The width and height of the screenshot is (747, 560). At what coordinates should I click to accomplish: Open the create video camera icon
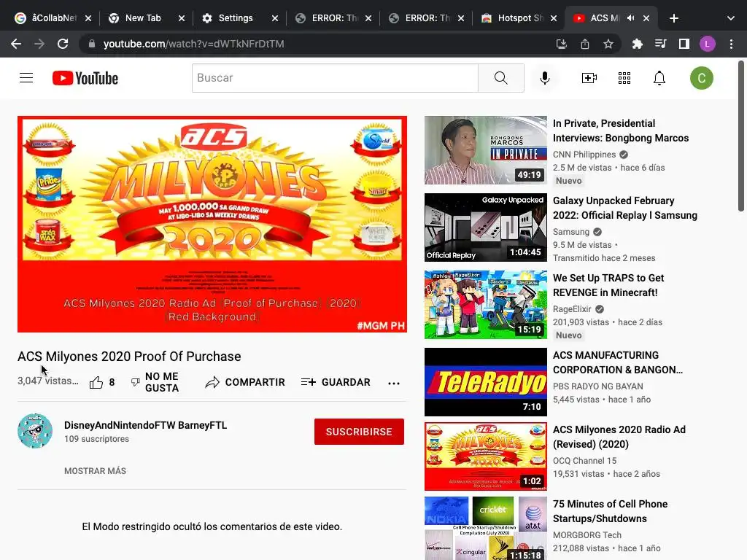[x=589, y=78]
